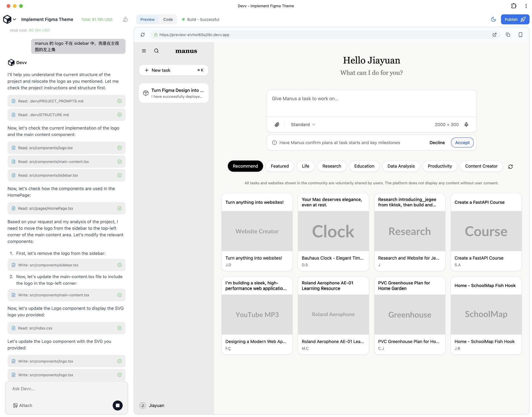Viewport: 532px width, 417px height.
Task: Switch to the Code tab
Action: coord(168,19)
